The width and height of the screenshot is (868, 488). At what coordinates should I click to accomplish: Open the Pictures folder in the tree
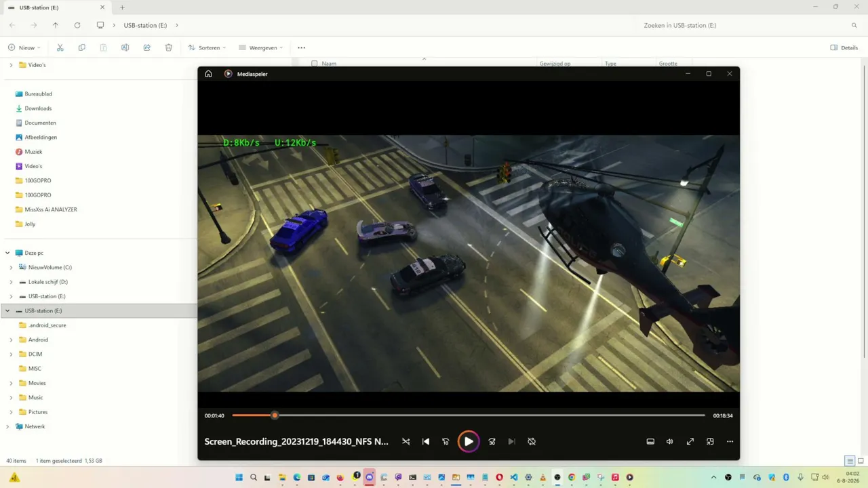click(38, 412)
